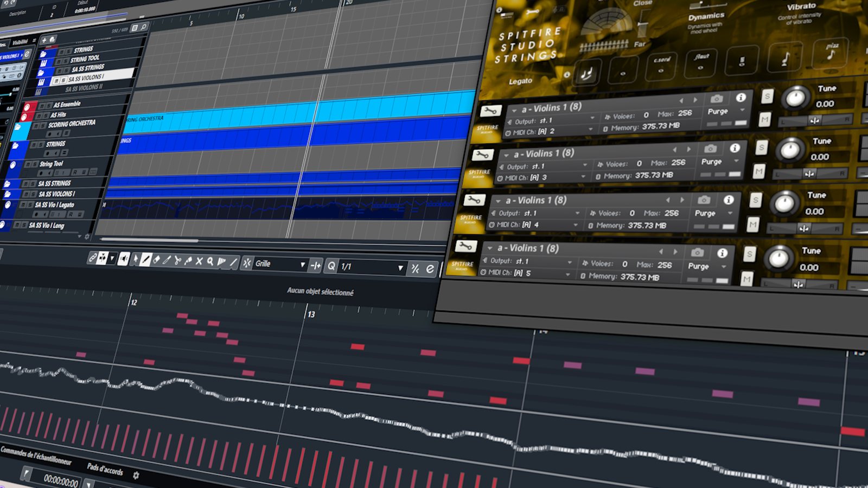This screenshot has height=488, width=868.
Task: Collapse the MIDI Ch 4 instrument via its name arrow
Action: click(x=498, y=202)
